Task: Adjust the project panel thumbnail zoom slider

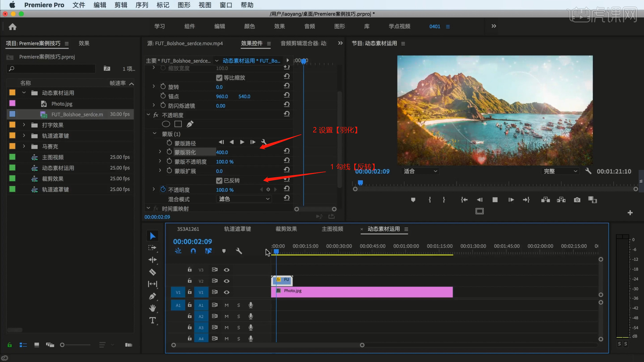Action: (x=62, y=345)
